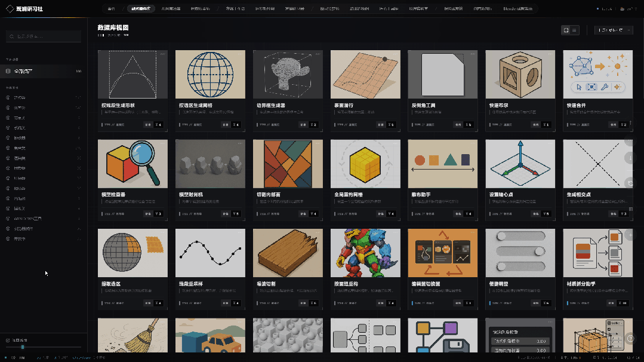Click the icon beside WINDOWS工具 category

coord(8,219)
